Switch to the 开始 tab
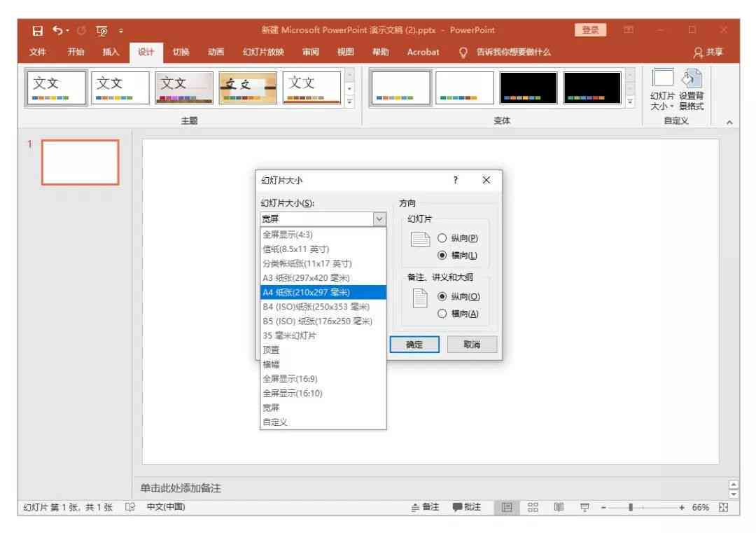 tap(76, 52)
